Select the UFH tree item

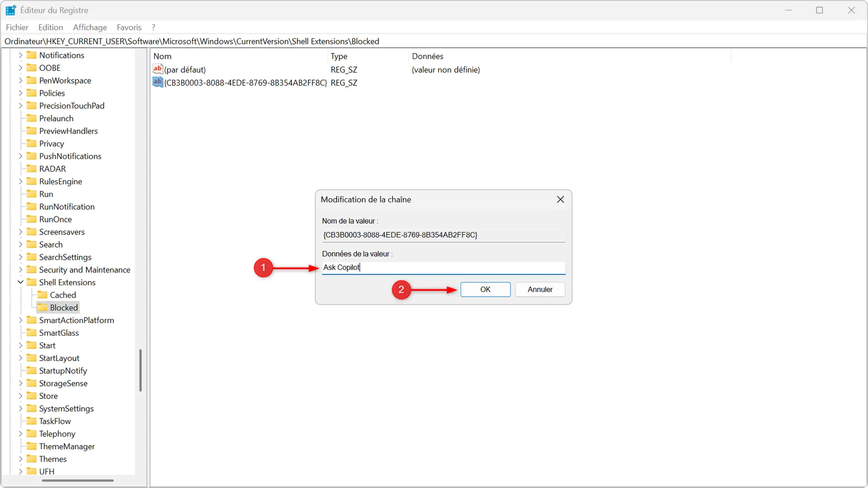[47, 471]
